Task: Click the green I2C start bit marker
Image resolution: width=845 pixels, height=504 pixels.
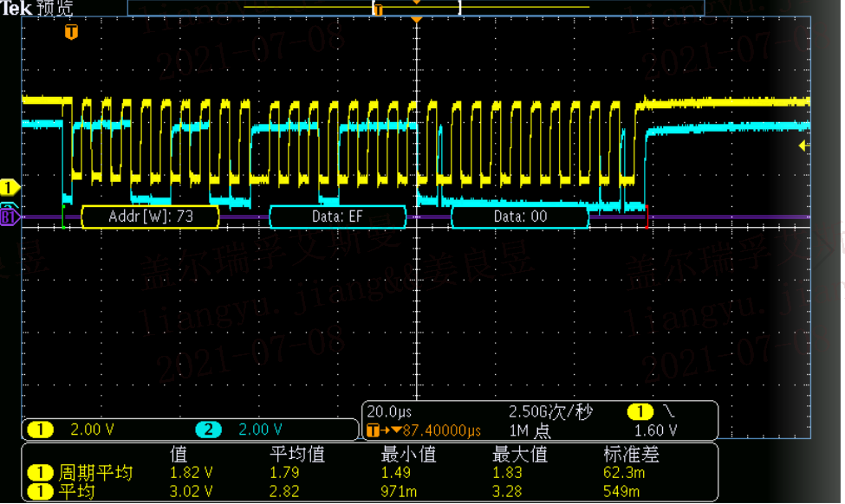Action: coord(63,216)
